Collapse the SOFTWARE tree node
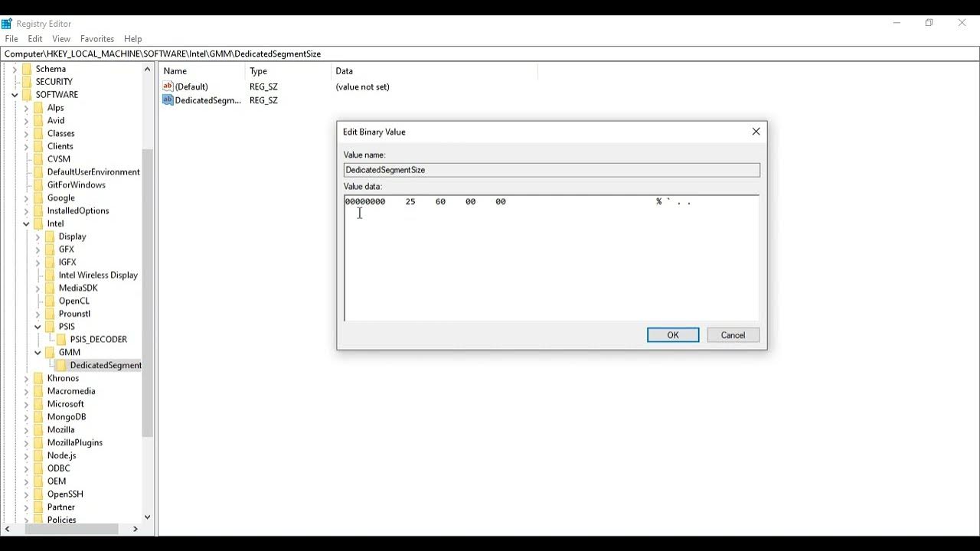 tap(15, 95)
